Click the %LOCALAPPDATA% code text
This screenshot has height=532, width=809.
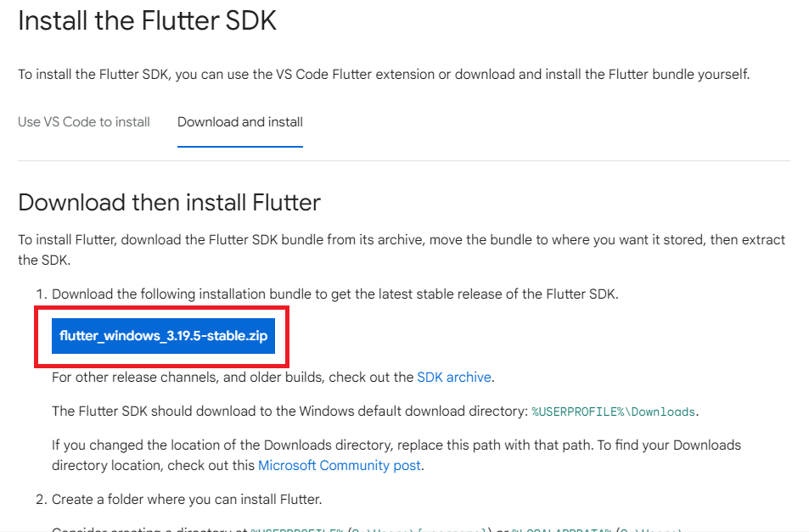(560, 529)
